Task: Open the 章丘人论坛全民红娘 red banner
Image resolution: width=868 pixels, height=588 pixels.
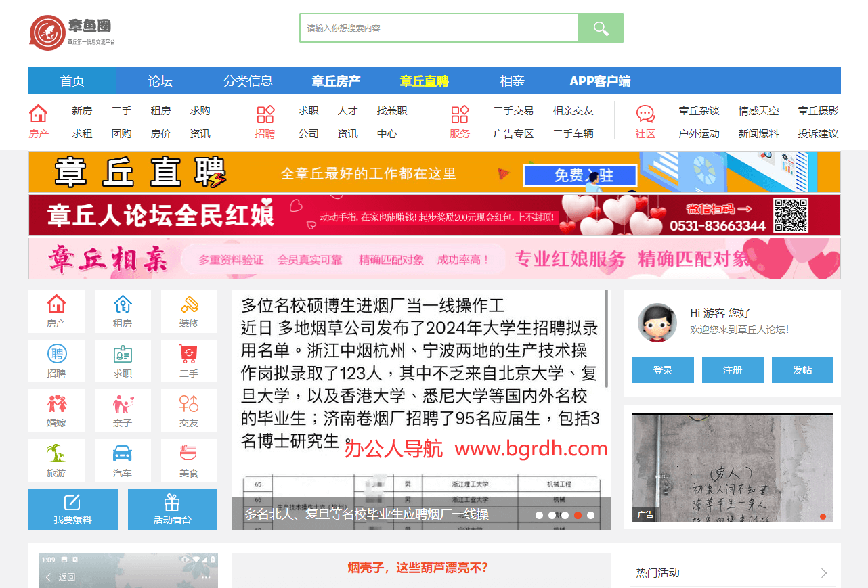Action: point(435,215)
